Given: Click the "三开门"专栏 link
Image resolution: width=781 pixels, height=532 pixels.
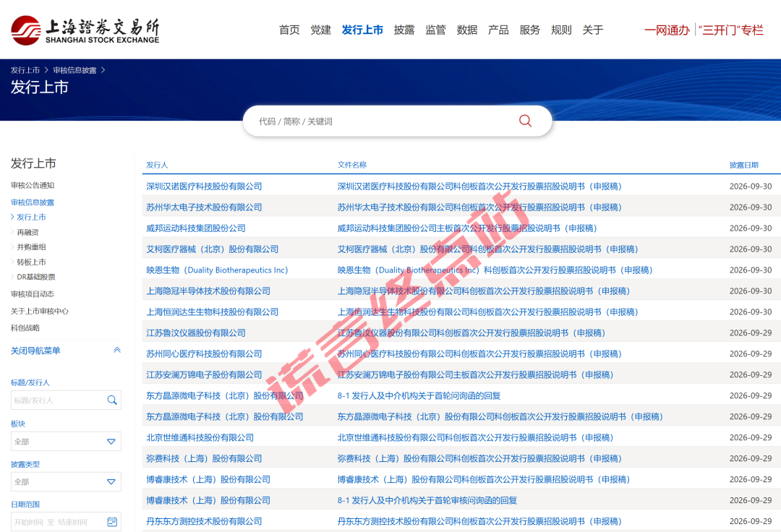Looking at the screenshot, I should coord(731,30).
